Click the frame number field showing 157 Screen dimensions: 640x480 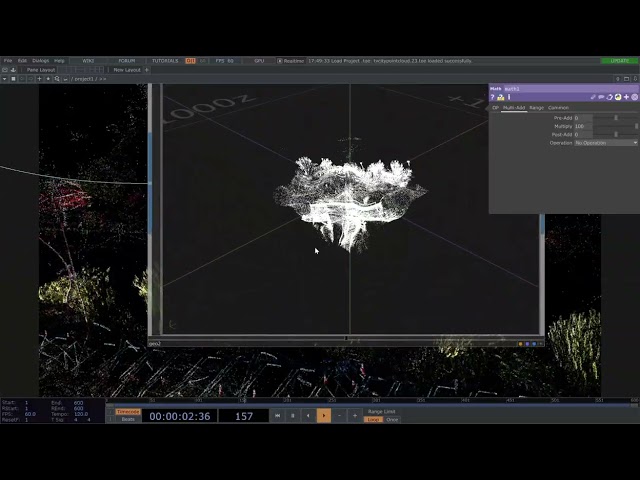[x=244, y=416]
